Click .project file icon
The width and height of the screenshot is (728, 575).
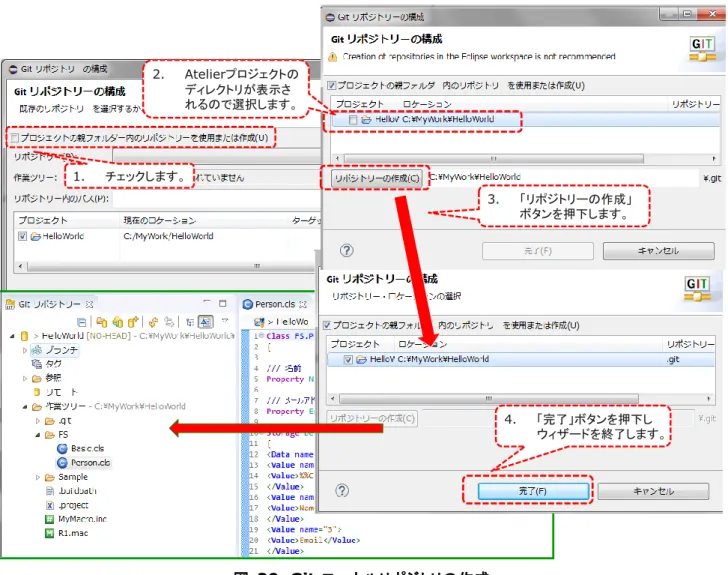pyautogui.click(x=50, y=505)
